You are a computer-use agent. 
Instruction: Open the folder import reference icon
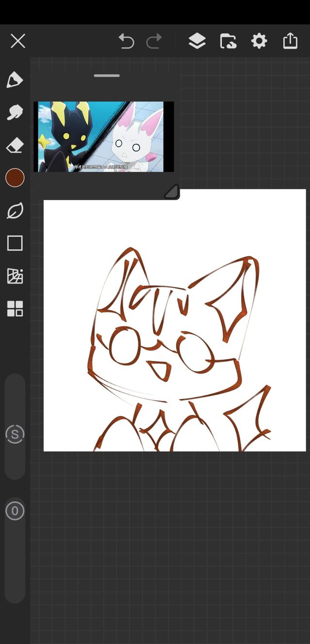pyautogui.click(x=228, y=41)
